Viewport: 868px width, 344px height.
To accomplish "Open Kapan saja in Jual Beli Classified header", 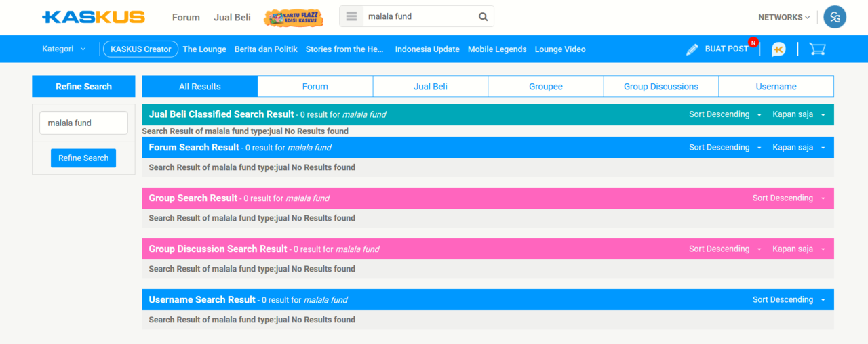I will click(798, 114).
